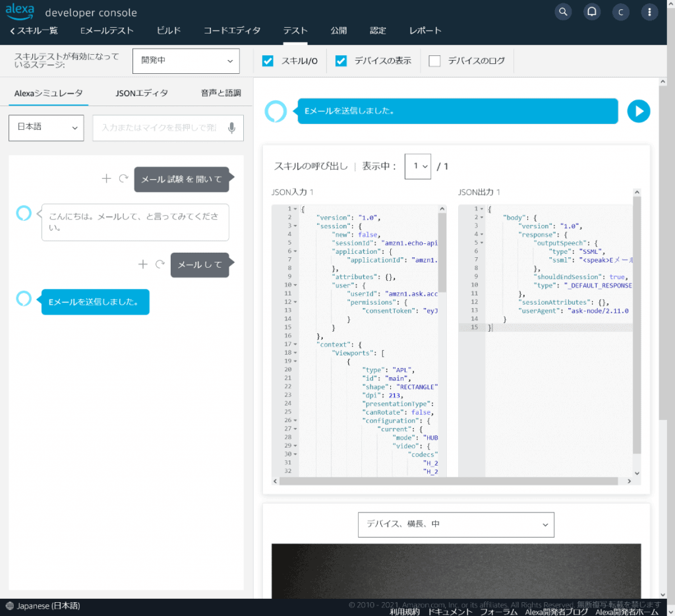Viewport: 675px width, 616px height.
Task: Click the Eメールを送信しました chat reply bubble
Action: (95, 302)
